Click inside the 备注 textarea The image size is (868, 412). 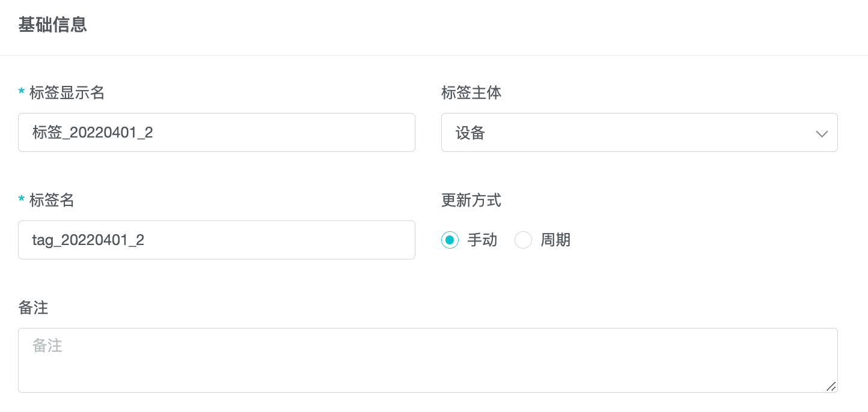[x=427, y=360]
